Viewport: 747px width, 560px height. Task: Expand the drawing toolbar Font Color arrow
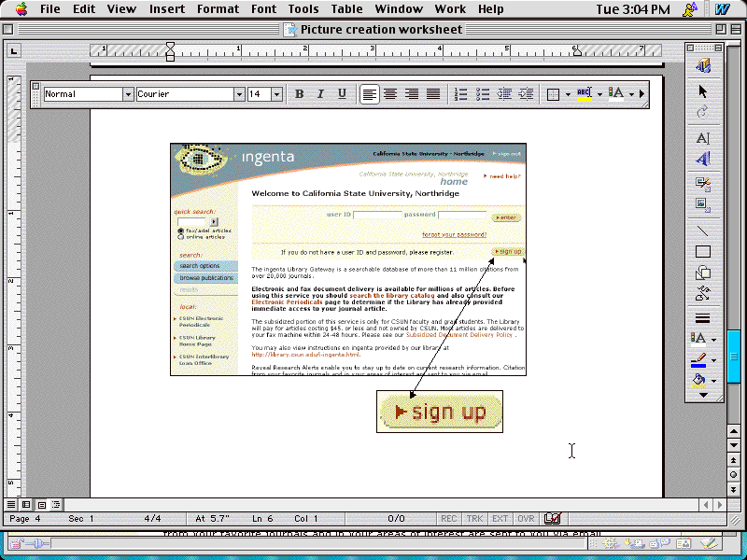[713, 340]
